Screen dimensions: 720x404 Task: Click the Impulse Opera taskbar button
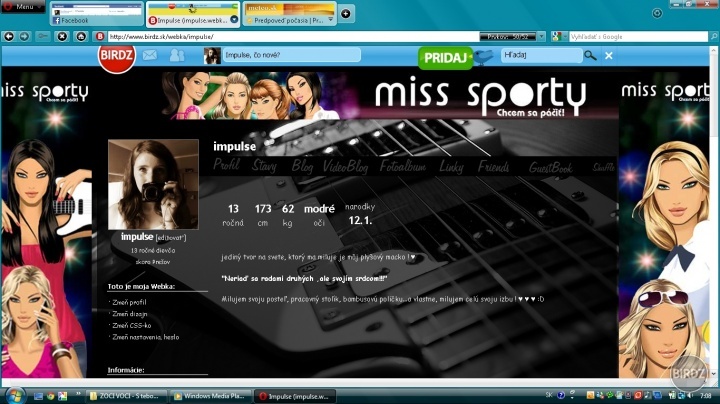click(294, 396)
